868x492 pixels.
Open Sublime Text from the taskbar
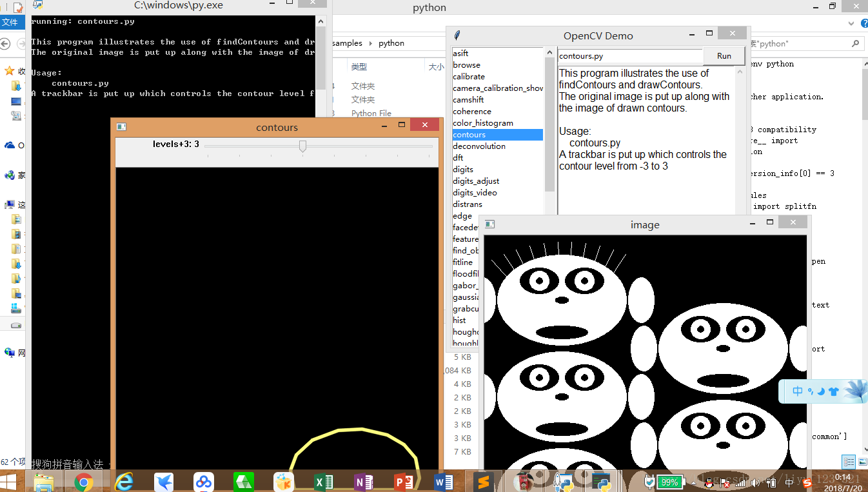484,482
